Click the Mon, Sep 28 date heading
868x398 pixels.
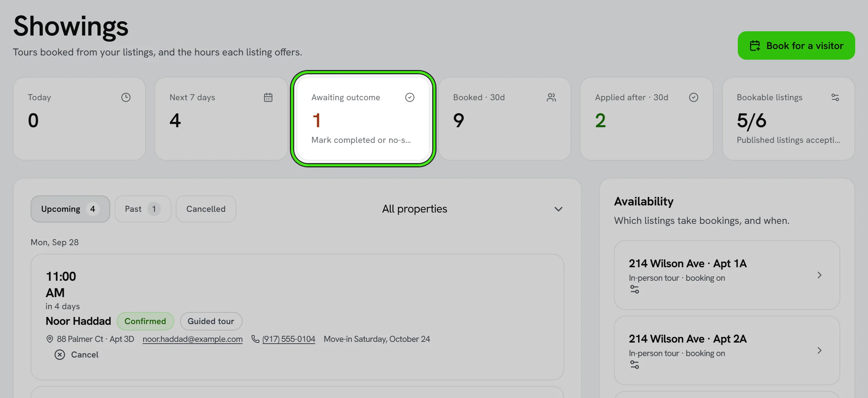pos(54,242)
